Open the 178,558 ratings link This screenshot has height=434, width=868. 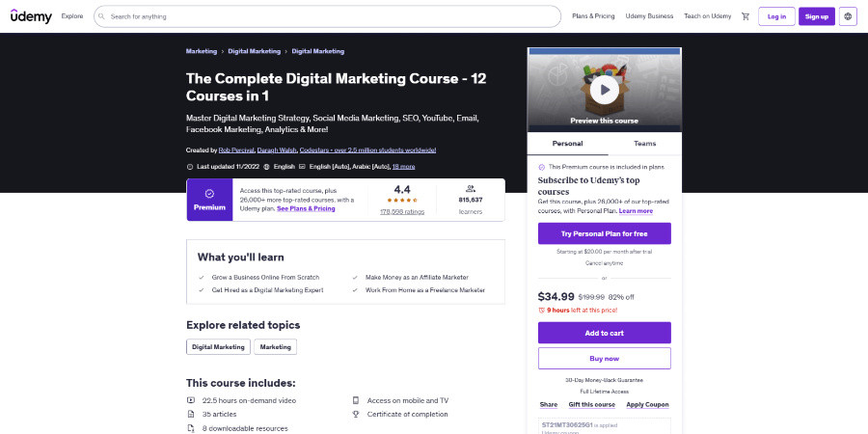[x=402, y=212]
